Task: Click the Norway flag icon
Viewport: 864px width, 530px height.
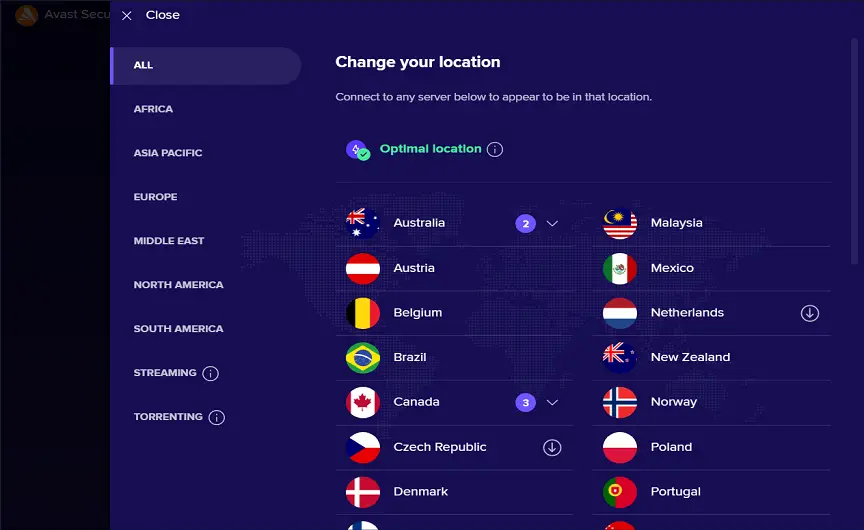Action: tap(620, 402)
